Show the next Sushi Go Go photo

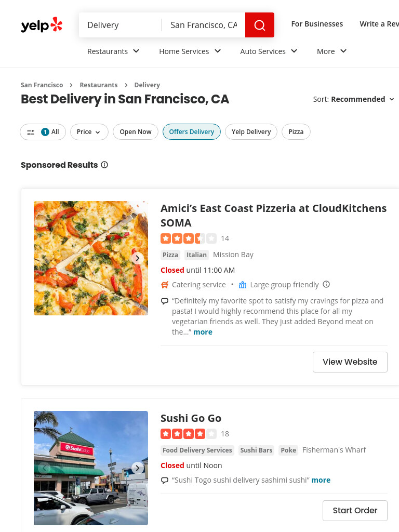pos(137,468)
